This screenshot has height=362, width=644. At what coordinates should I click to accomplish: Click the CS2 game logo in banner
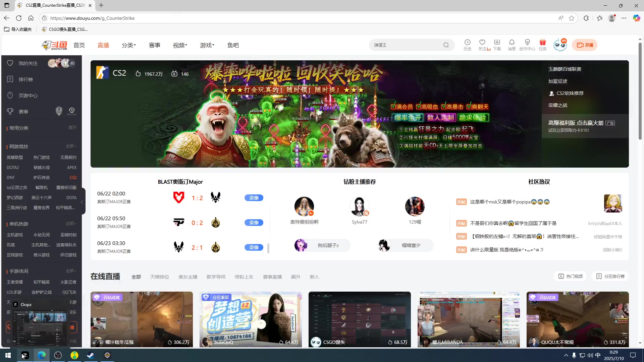[x=102, y=72]
